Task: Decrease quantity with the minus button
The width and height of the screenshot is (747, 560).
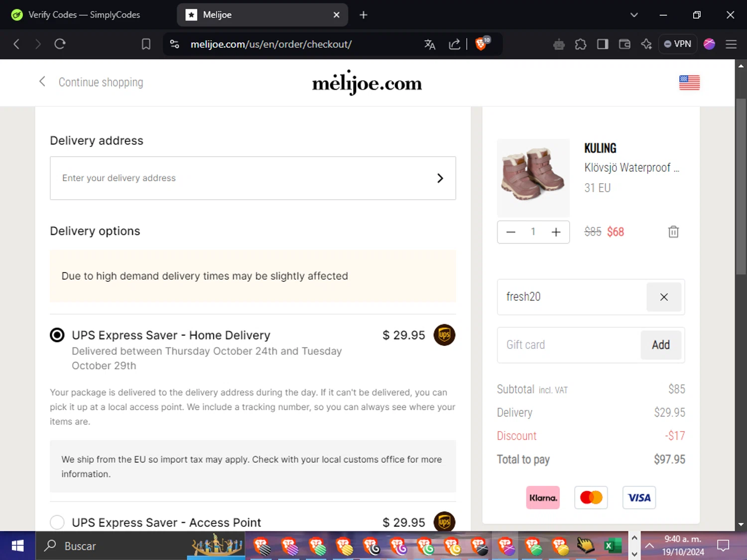Action: pos(511,232)
